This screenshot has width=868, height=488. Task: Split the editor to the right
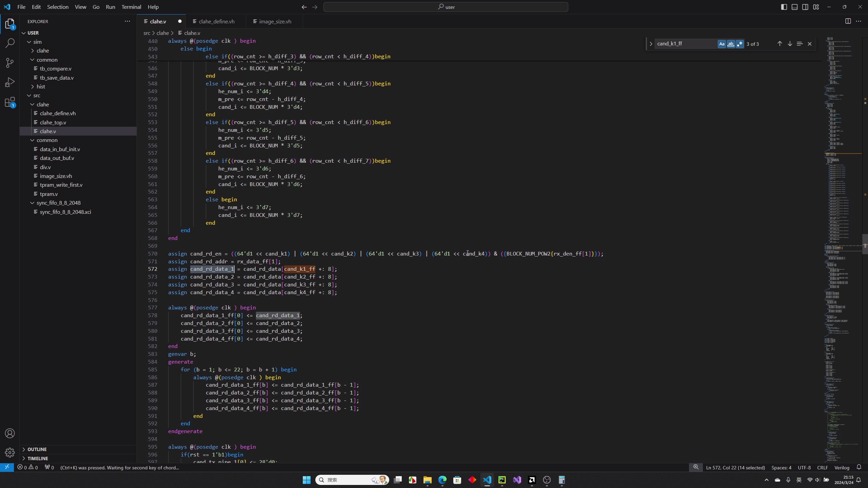coord(848,21)
